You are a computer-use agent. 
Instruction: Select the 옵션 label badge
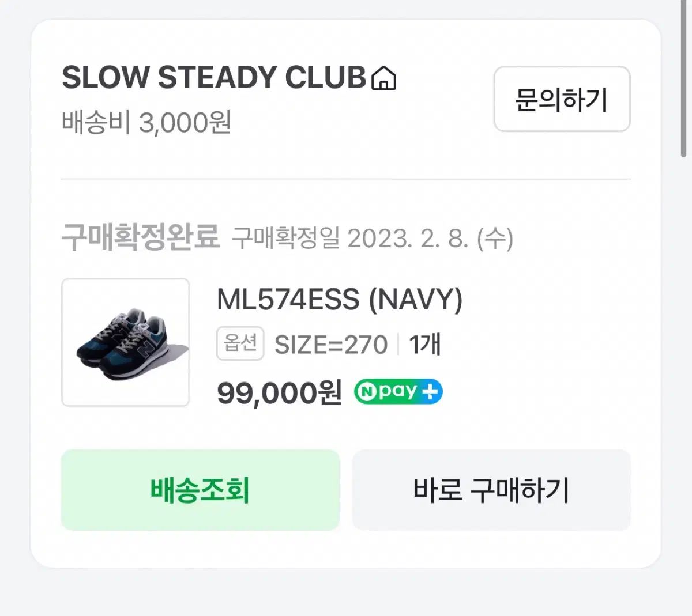[239, 344]
